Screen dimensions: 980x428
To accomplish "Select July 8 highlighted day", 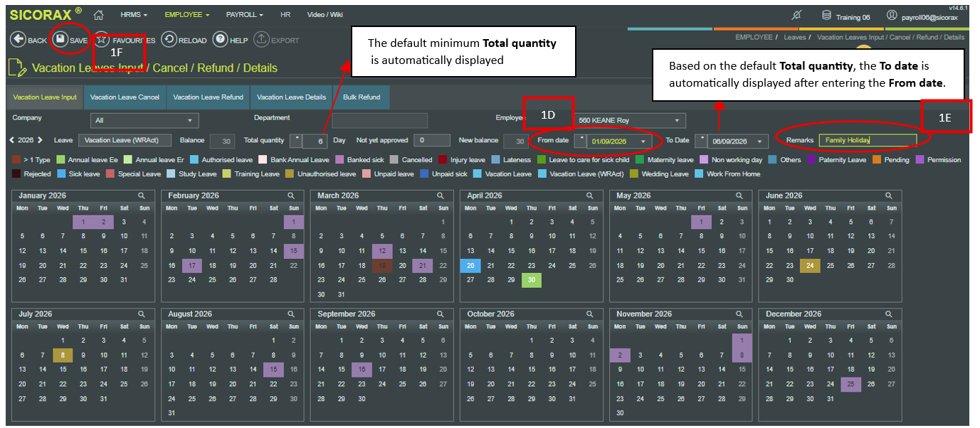I will pos(63,355).
